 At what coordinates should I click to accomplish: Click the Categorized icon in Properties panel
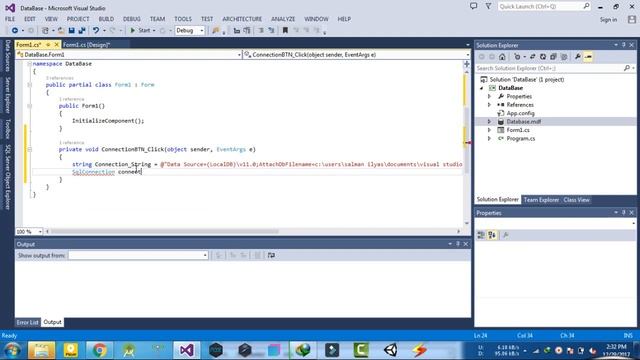[481, 235]
